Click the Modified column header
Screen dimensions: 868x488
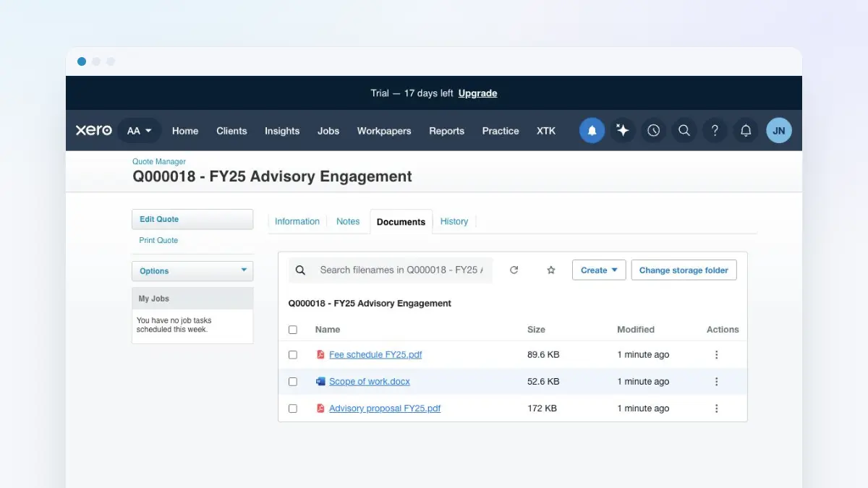636,330
